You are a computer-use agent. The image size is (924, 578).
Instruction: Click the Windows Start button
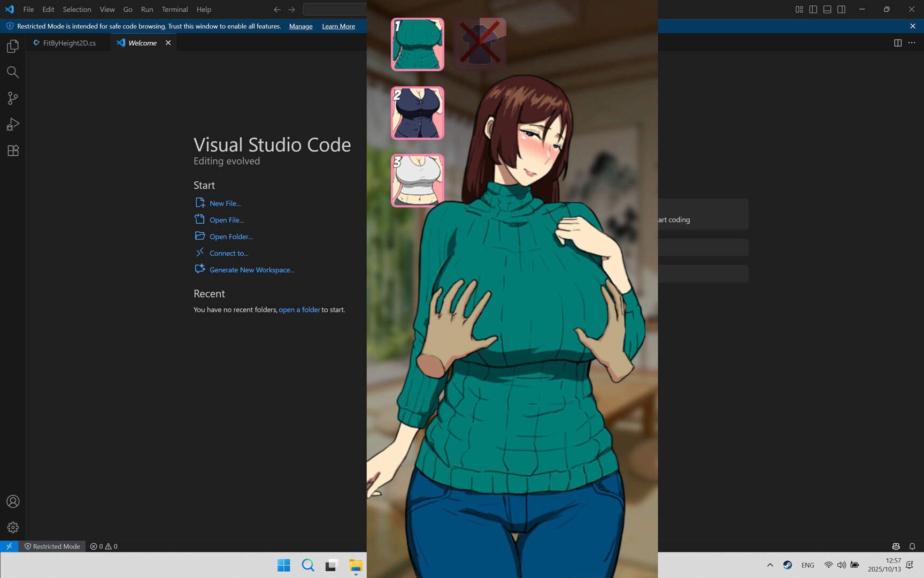point(283,565)
